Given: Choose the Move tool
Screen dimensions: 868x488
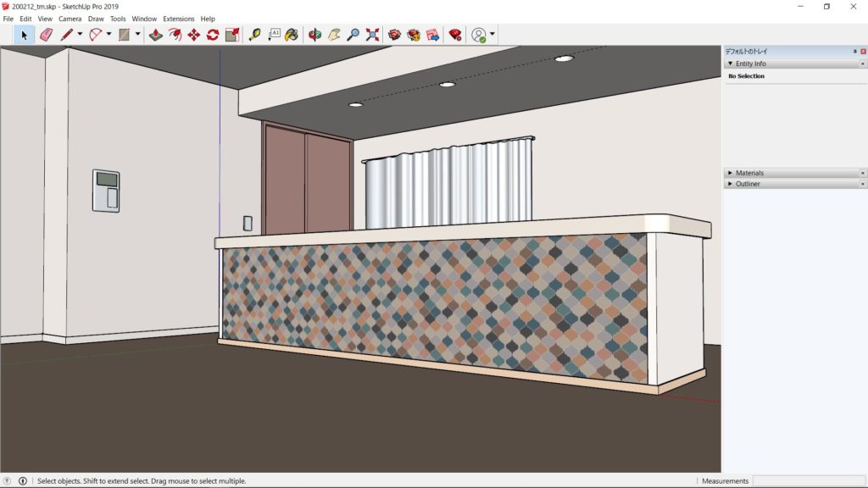Looking at the screenshot, I should click(x=193, y=35).
